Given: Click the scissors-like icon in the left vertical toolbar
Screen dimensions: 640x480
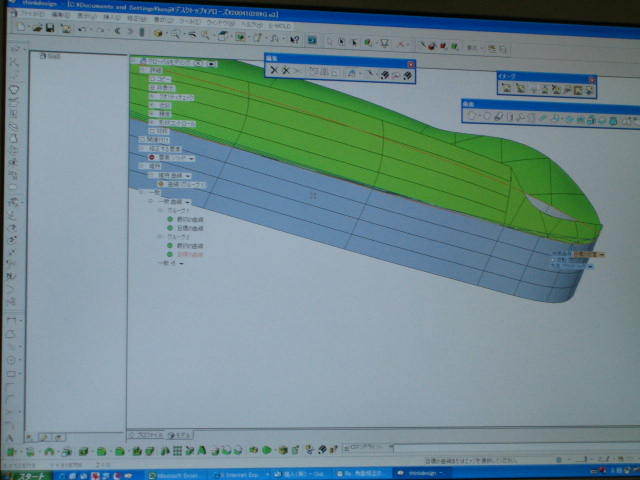Looking at the screenshot, I should (x=13, y=62).
